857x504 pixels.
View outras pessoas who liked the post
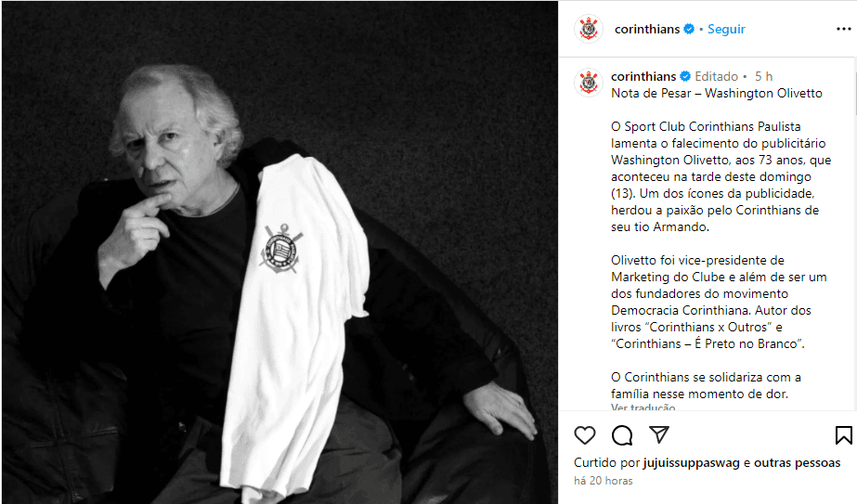[798, 462]
